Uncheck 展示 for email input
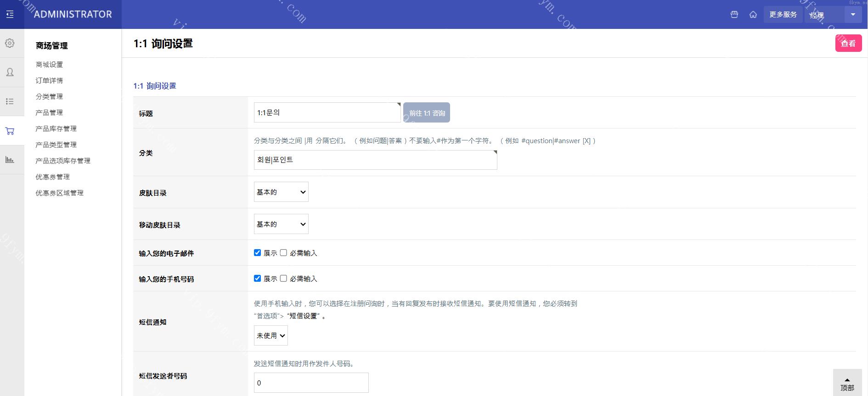The width and height of the screenshot is (868, 396). (257, 253)
